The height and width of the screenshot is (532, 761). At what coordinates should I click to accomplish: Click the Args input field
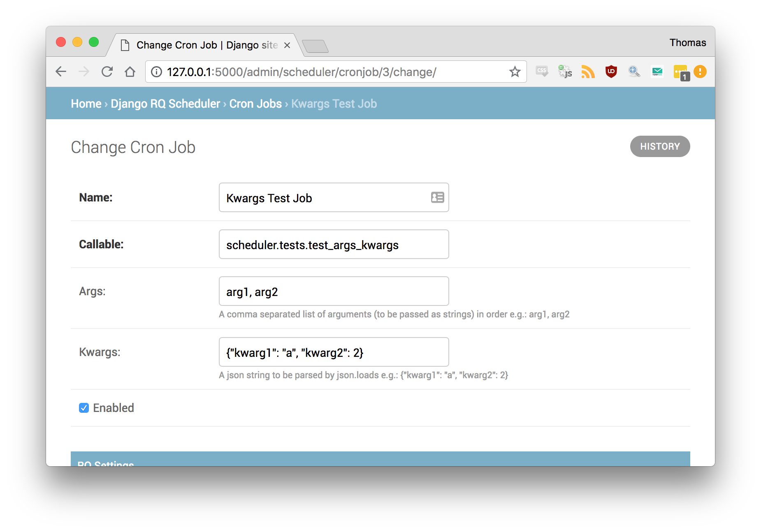(334, 291)
